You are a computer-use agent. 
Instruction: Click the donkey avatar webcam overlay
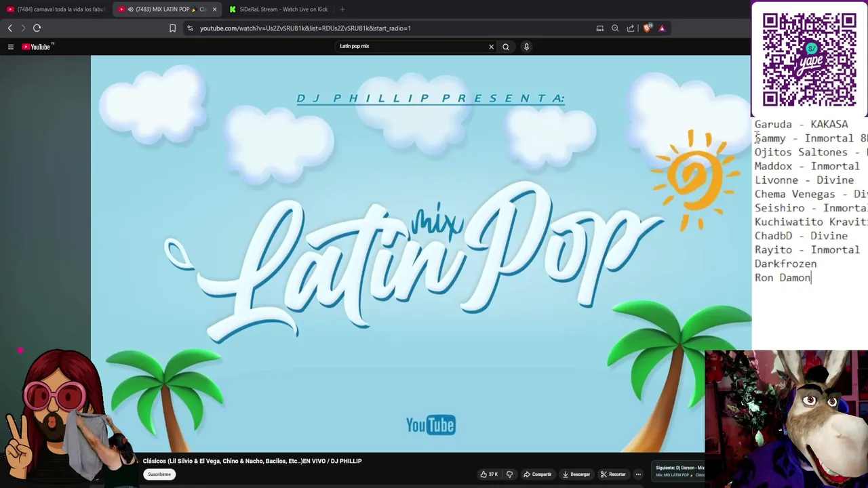coord(786,419)
